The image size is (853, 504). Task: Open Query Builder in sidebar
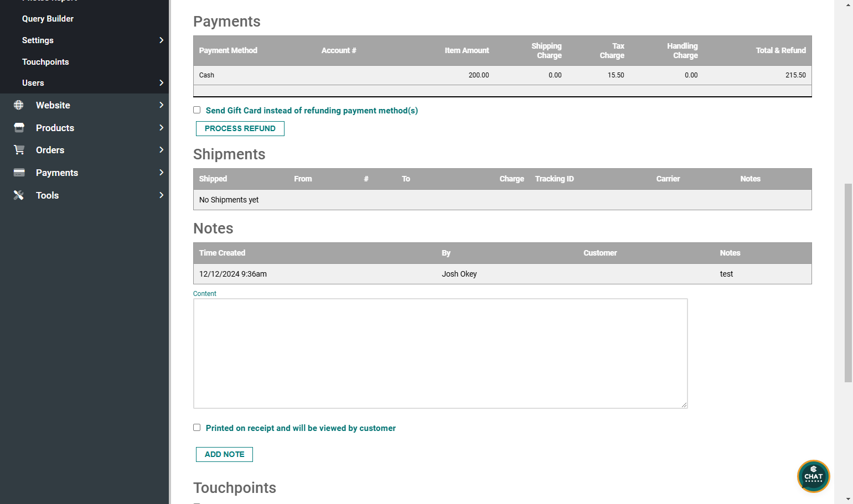(48, 19)
